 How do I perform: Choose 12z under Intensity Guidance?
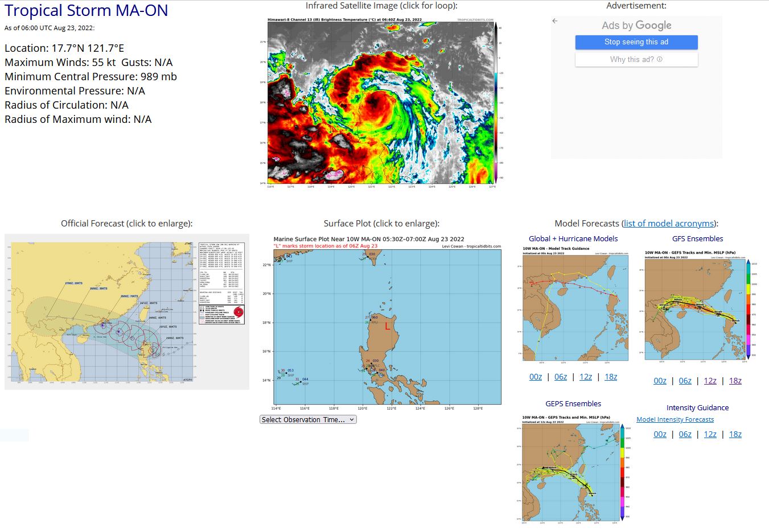tap(710, 435)
